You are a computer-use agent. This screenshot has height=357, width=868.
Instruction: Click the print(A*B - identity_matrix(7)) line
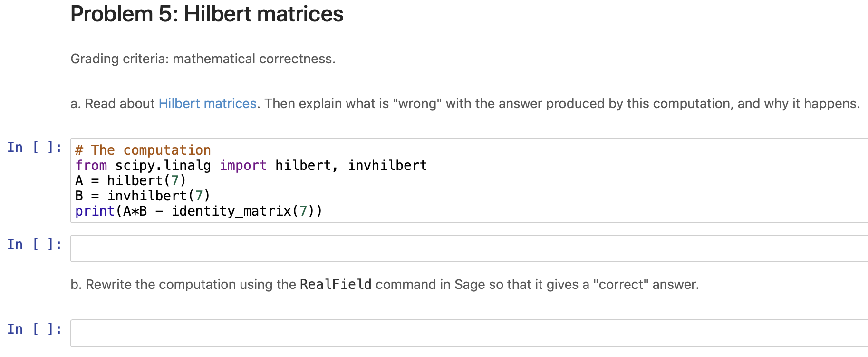pos(199,211)
